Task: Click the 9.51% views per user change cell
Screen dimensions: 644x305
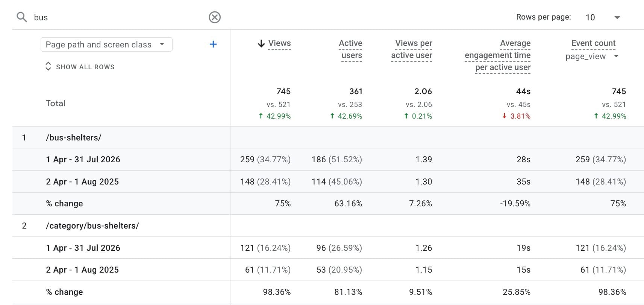Action: point(420,292)
